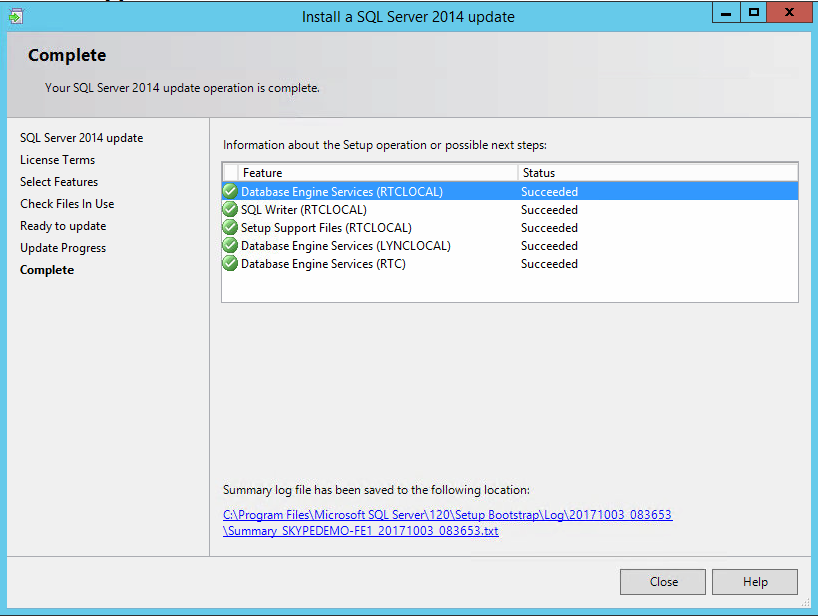The image size is (818, 616).
Task: Click green check icon beside Database Engine Services (RTCLOCAL)
Action: [x=230, y=191]
